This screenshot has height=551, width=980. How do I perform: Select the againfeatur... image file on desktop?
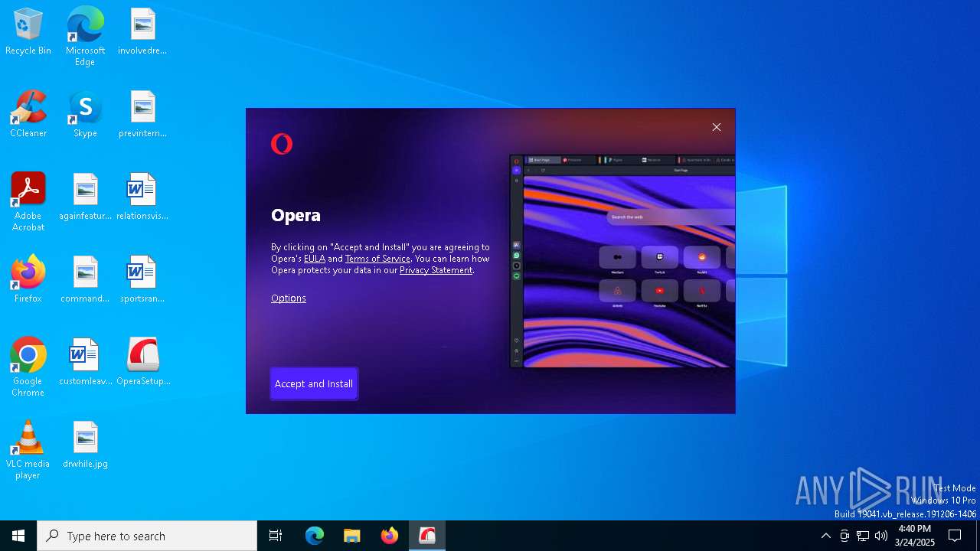85,197
